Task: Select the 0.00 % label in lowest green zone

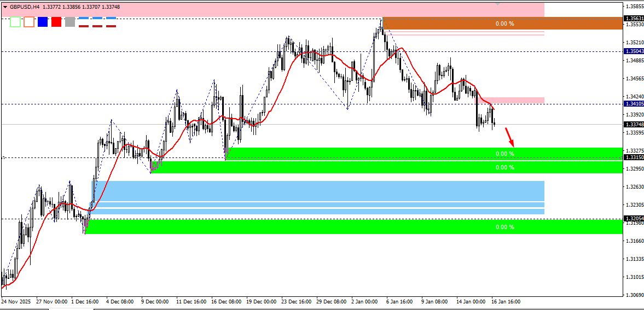Action: click(505, 227)
